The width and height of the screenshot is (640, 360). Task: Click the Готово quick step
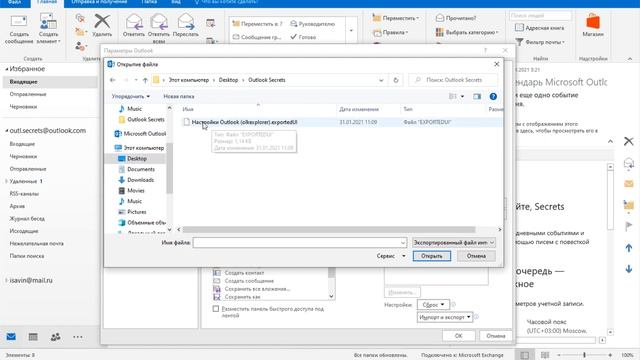(303, 37)
